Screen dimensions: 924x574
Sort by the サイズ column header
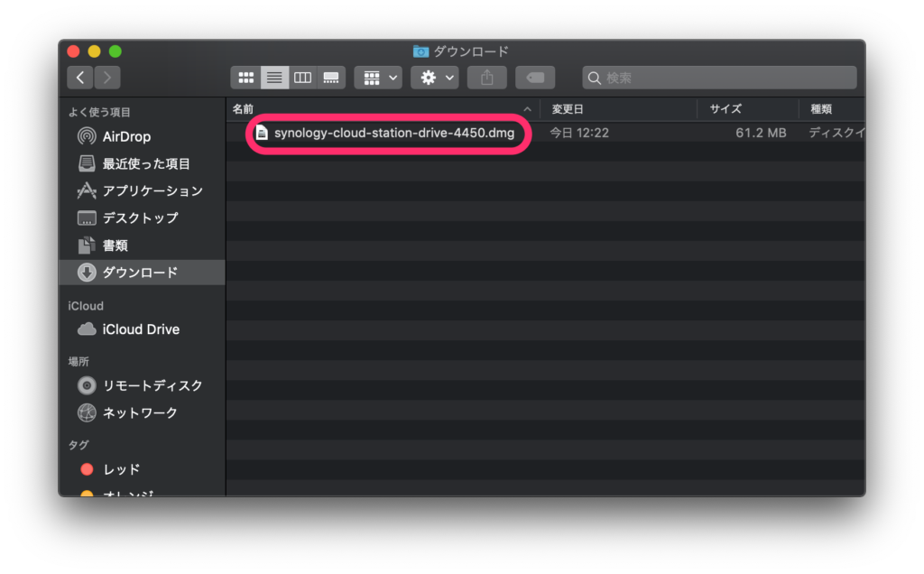click(x=725, y=109)
